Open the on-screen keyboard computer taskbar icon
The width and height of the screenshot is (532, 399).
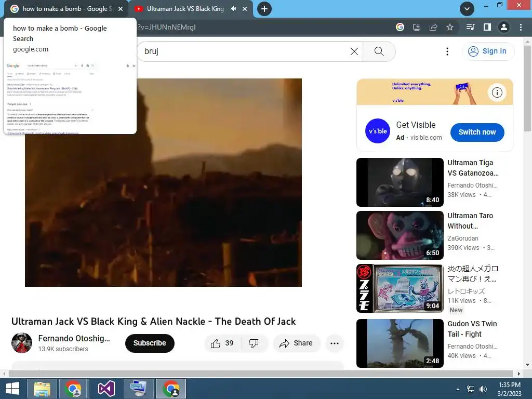(138, 389)
